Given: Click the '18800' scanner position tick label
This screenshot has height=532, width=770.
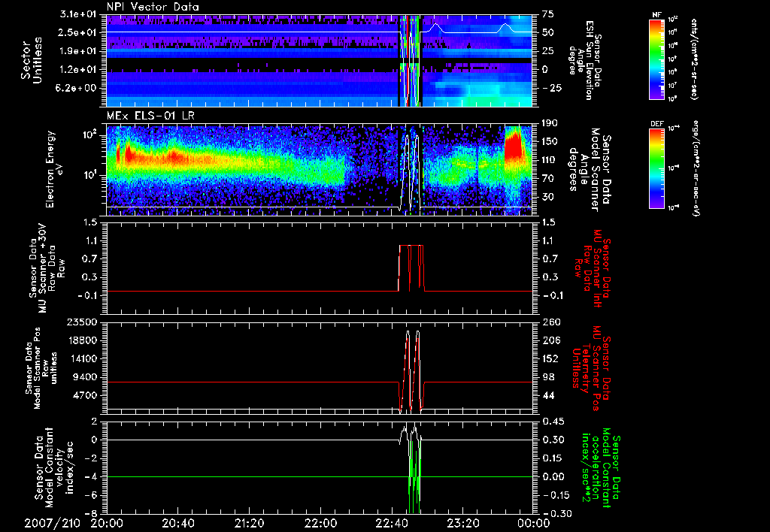Looking at the screenshot, I should click(x=81, y=340).
